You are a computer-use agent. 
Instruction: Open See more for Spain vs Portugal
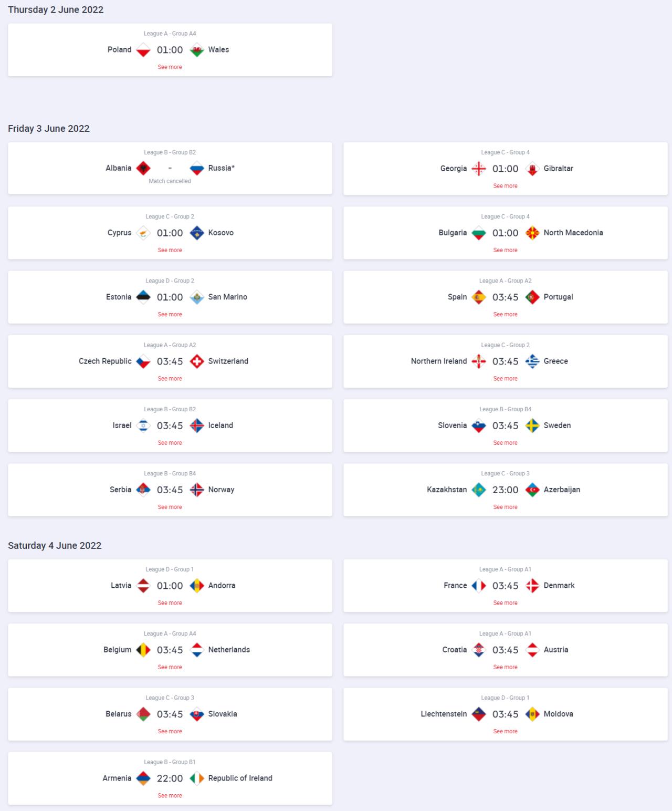(505, 314)
